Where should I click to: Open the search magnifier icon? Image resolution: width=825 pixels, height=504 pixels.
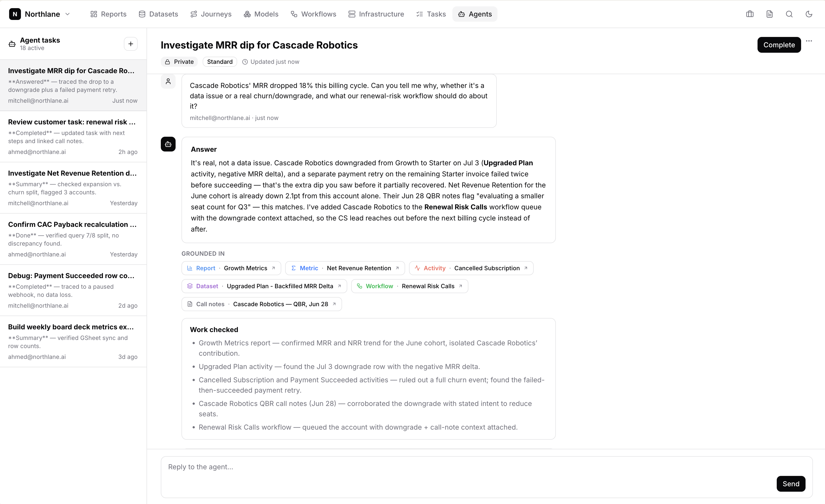pyautogui.click(x=789, y=14)
